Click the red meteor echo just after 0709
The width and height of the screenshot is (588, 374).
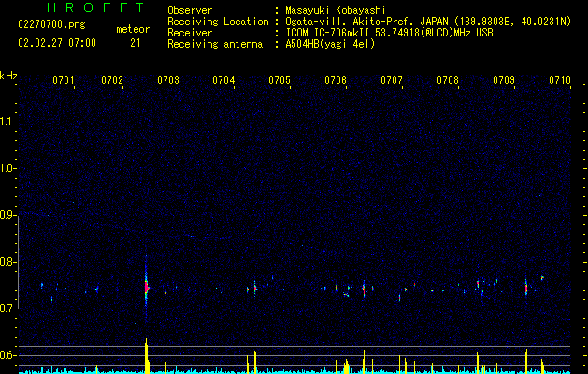pyautogui.click(x=526, y=288)
